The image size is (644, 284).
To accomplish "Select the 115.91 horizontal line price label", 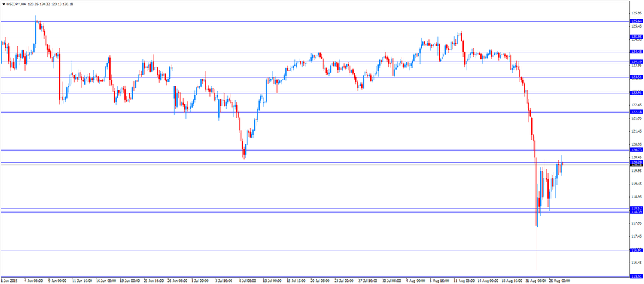I will (637, 277).
